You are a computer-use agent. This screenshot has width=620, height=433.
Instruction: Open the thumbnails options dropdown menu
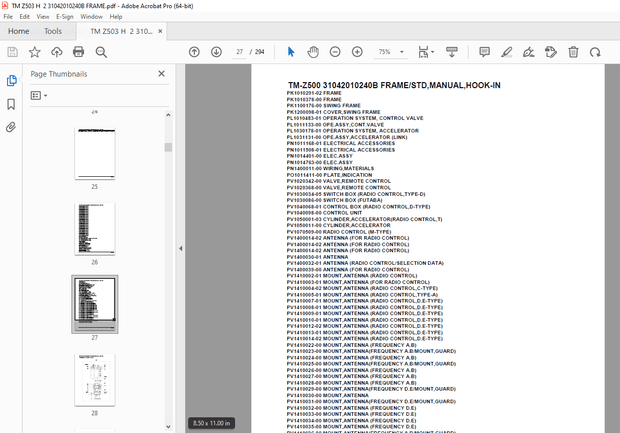(39, 95)
